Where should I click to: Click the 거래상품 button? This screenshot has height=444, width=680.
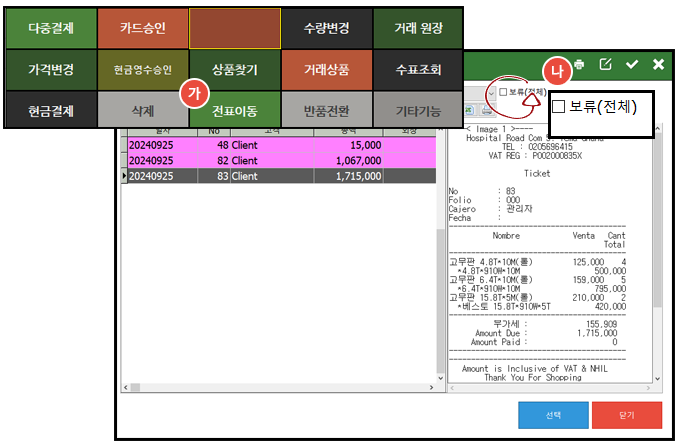[x=327, y=69]
